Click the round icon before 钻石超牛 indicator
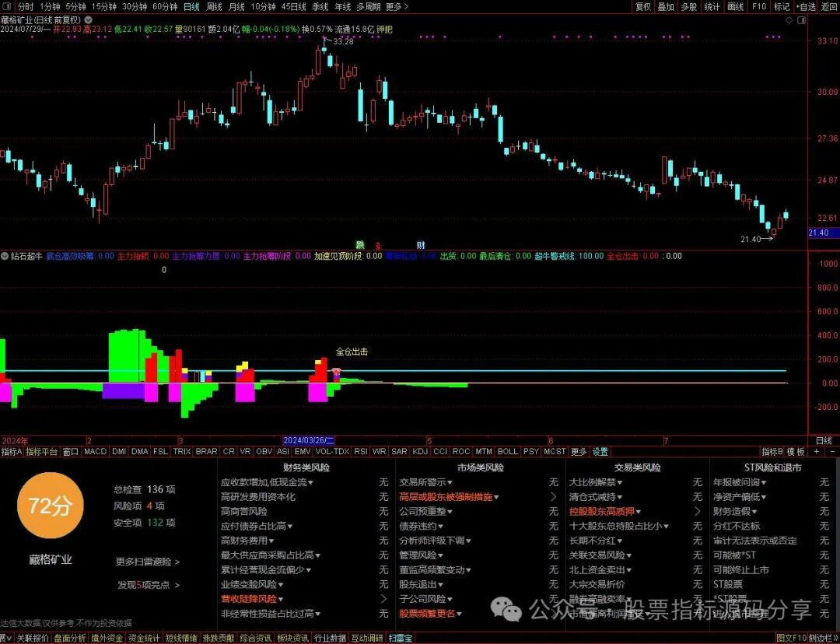The height and width of the screenshot is (644, 840). 5,256
